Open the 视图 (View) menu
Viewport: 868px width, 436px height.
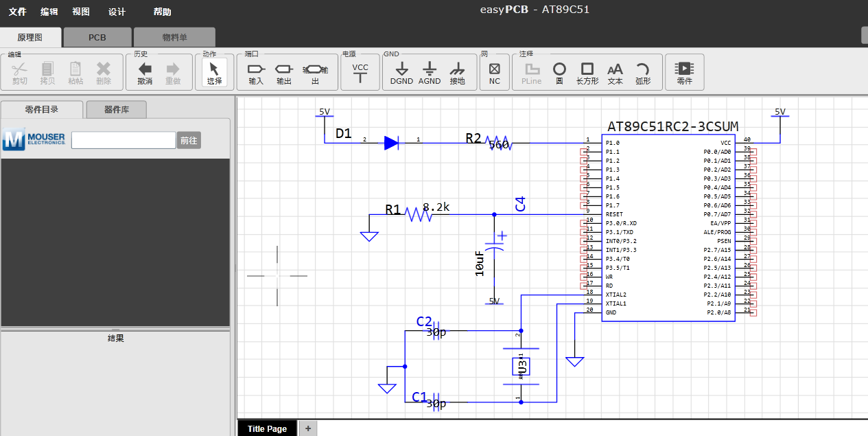pyautogui.click(x=81, y=12)
